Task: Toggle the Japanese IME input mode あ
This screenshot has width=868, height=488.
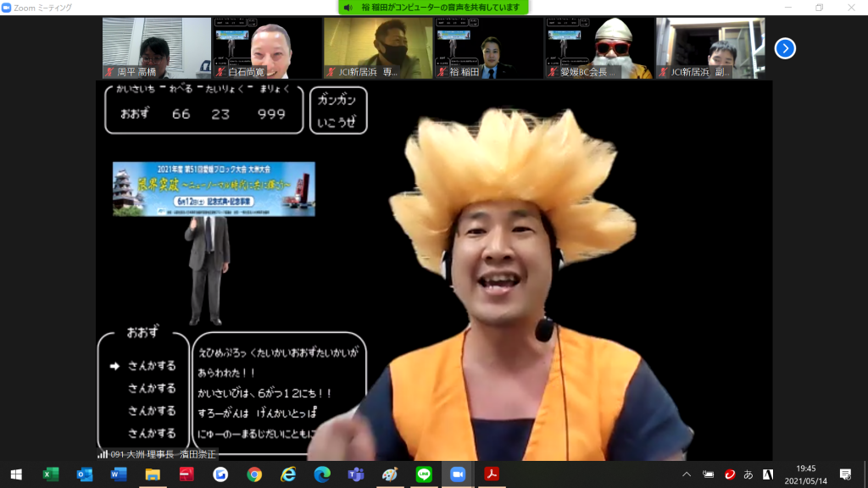Action: (x=748, y=474)
